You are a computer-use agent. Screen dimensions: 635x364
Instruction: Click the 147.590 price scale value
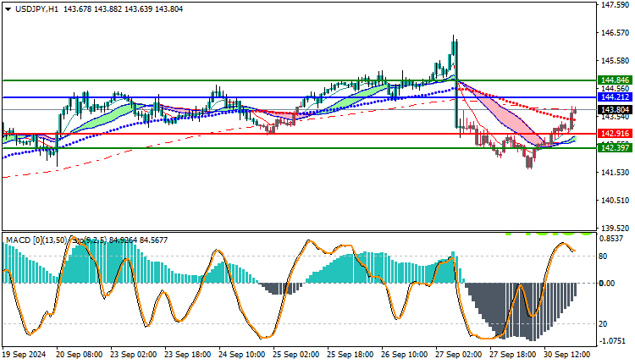pyautogui.click(x=616, y=5)
